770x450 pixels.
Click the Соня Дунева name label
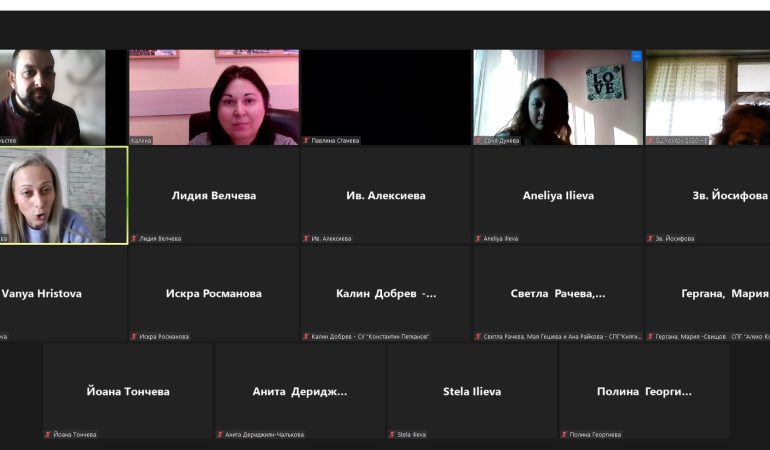[x=501, y=141]
